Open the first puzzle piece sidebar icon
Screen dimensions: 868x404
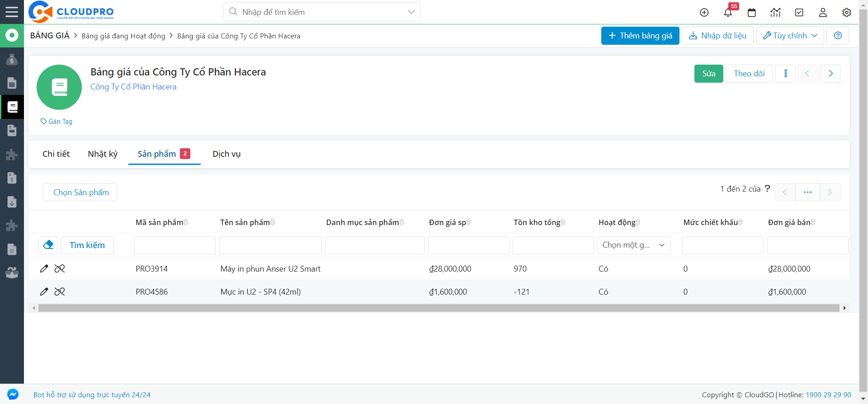(x=12, y=155)
